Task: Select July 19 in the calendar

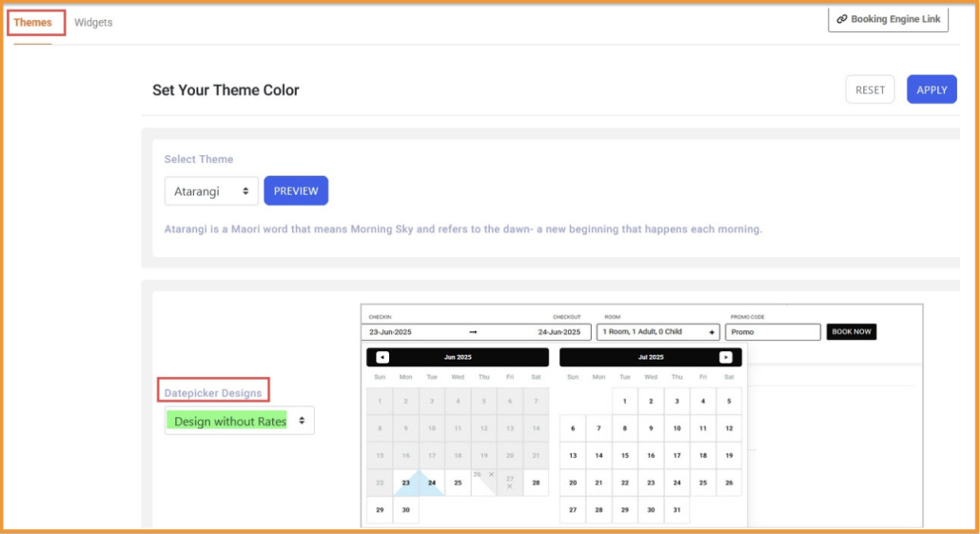Action: [x=729, y=456]
